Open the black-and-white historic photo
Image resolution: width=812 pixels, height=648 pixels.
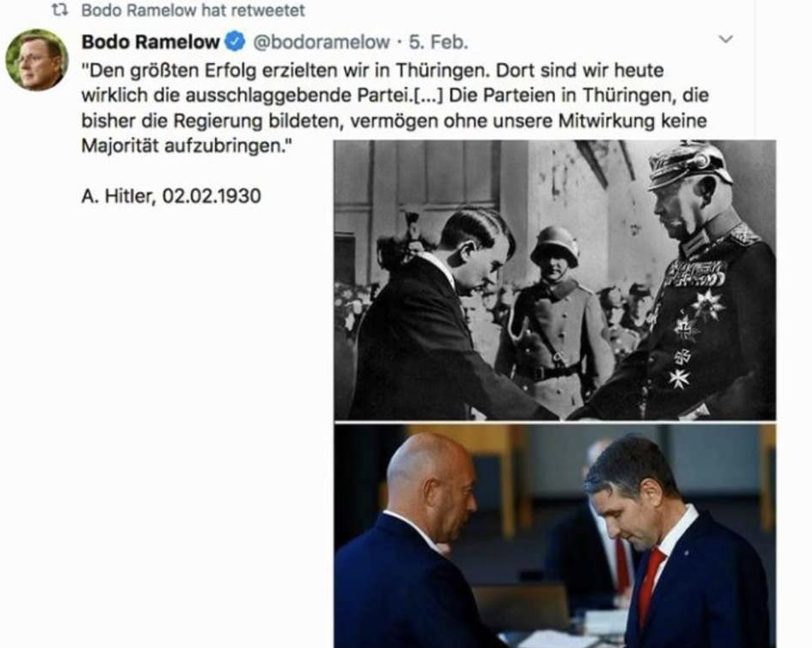point(555,280)
